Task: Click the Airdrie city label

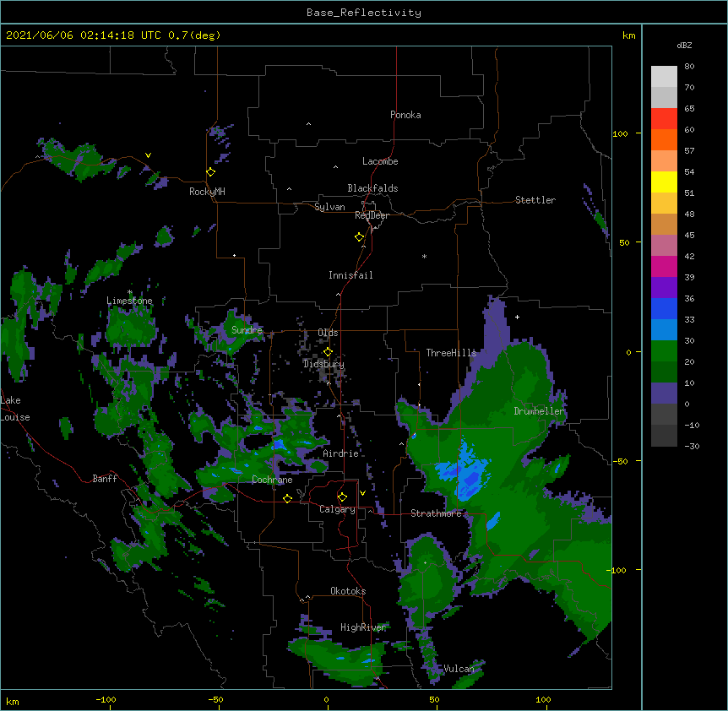Action: click(x=341, y=453)
